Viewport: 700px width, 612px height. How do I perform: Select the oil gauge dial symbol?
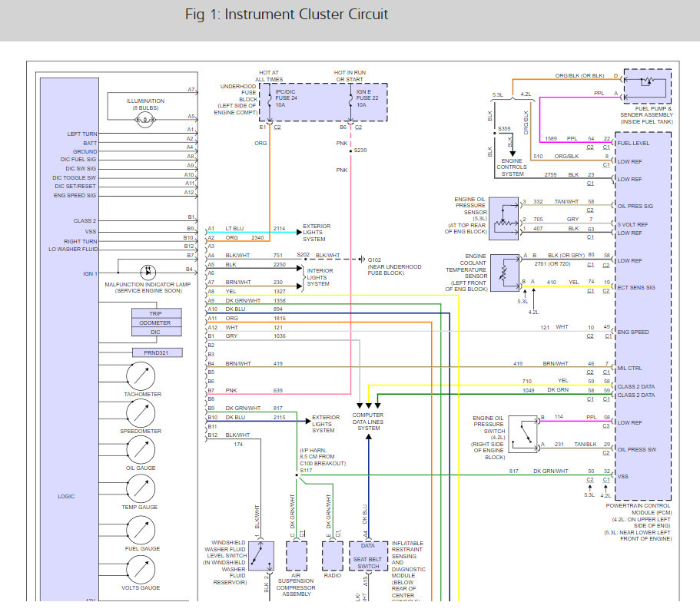pos(141,450)
